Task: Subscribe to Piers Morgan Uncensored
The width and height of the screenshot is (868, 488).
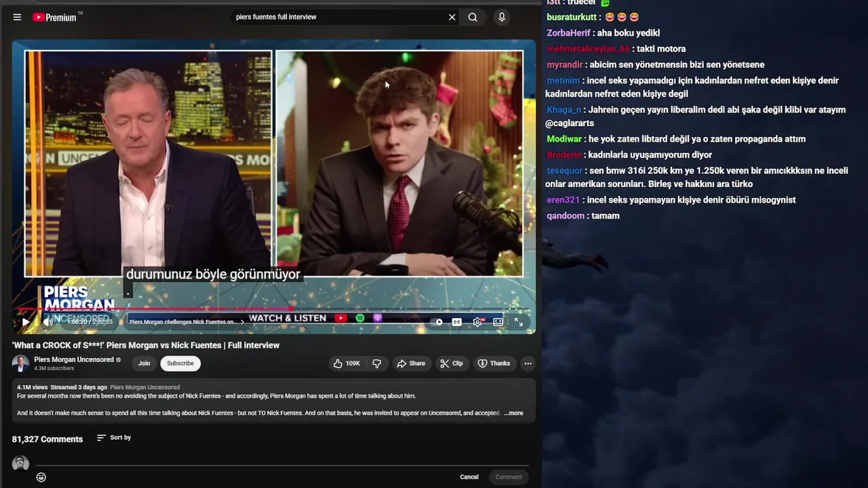Action: tap(180, 363)
